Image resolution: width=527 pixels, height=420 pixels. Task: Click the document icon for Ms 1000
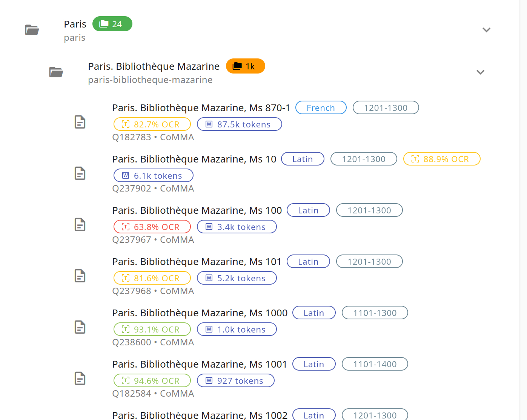tap(80, 327)
